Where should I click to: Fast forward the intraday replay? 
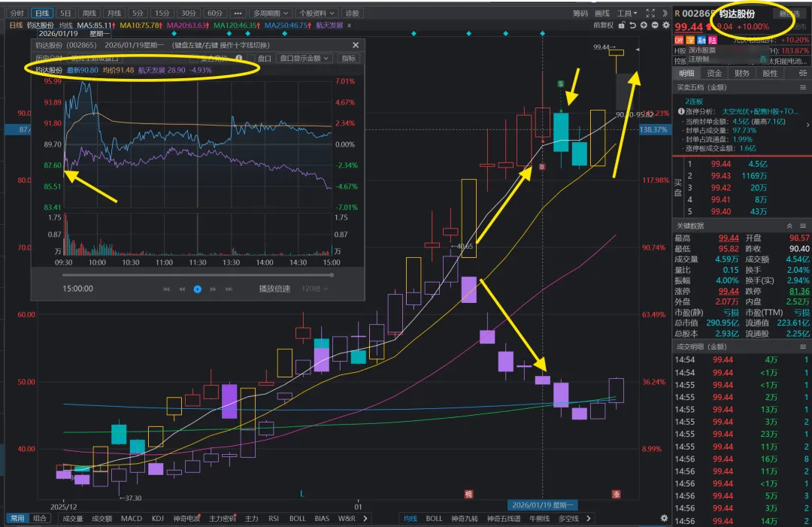(213, 289)
